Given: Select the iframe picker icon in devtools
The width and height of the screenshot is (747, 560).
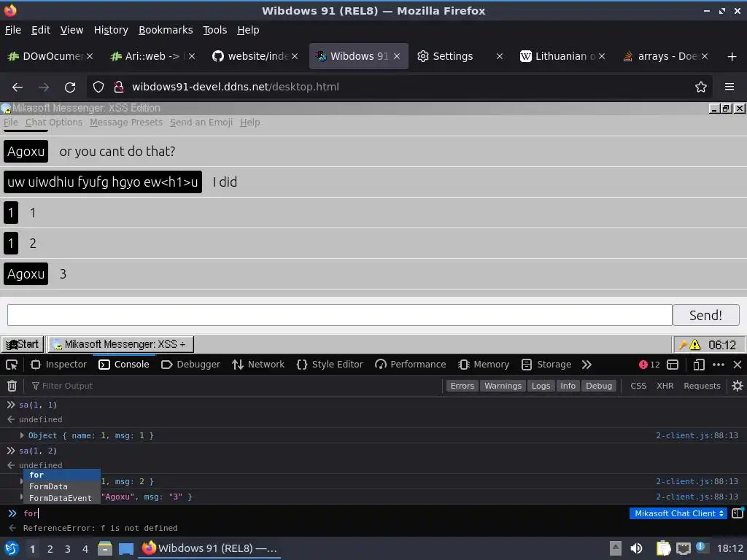Looking at the screenshot, I should point(673,365).
